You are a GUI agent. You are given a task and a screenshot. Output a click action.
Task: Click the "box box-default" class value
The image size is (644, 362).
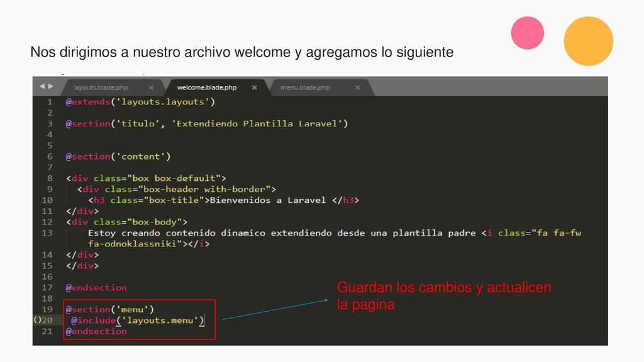[174, 178]
